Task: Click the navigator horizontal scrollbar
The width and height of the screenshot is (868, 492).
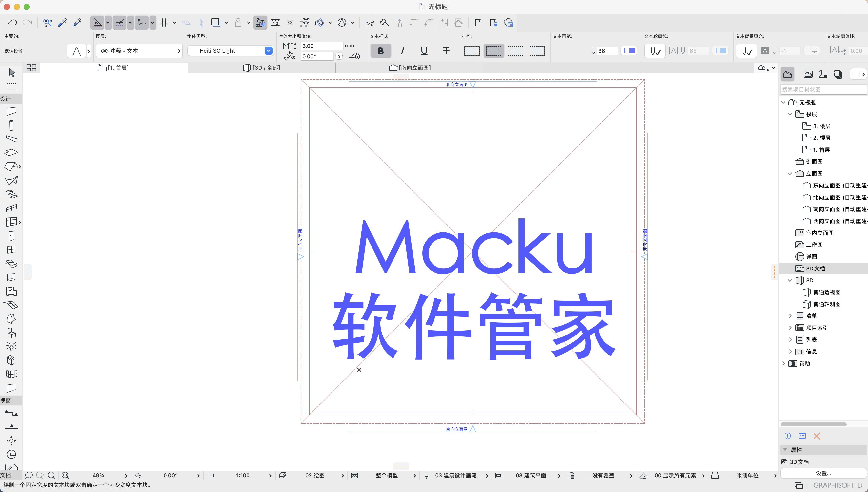Action: pyautogui.click(x=813, y=424)
